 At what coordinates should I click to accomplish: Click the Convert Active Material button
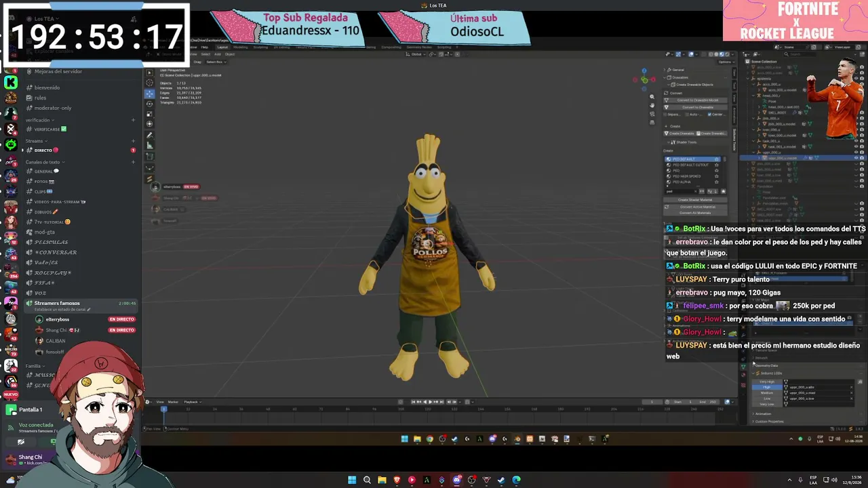coord(696,207)
